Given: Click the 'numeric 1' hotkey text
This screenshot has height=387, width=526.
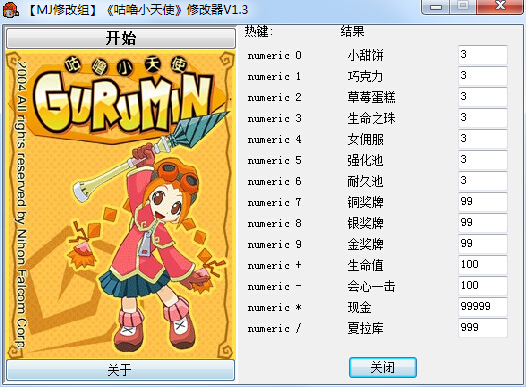Looking at the screenshot, I should [x=275, y=76].
